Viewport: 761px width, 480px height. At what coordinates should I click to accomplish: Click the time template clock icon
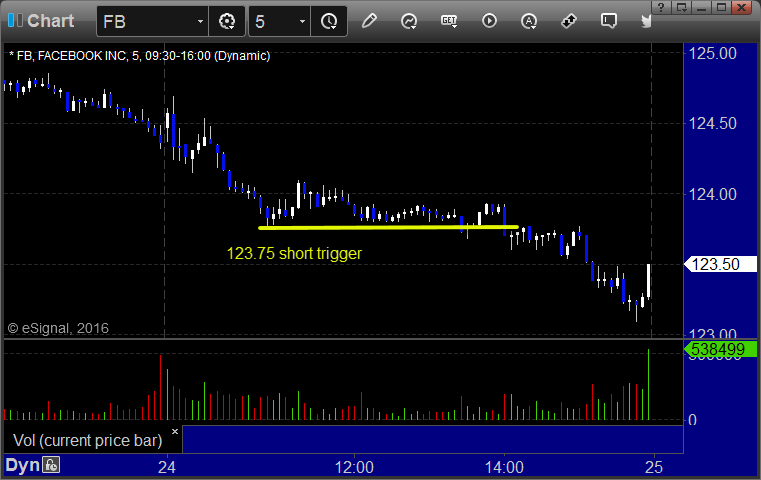pyautogui.click(x=329, y=21)
